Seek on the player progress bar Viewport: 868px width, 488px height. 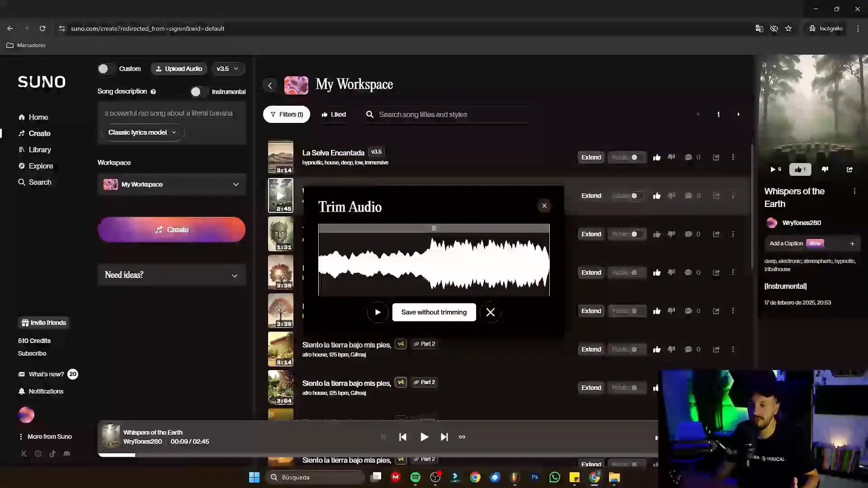[378, 455]
